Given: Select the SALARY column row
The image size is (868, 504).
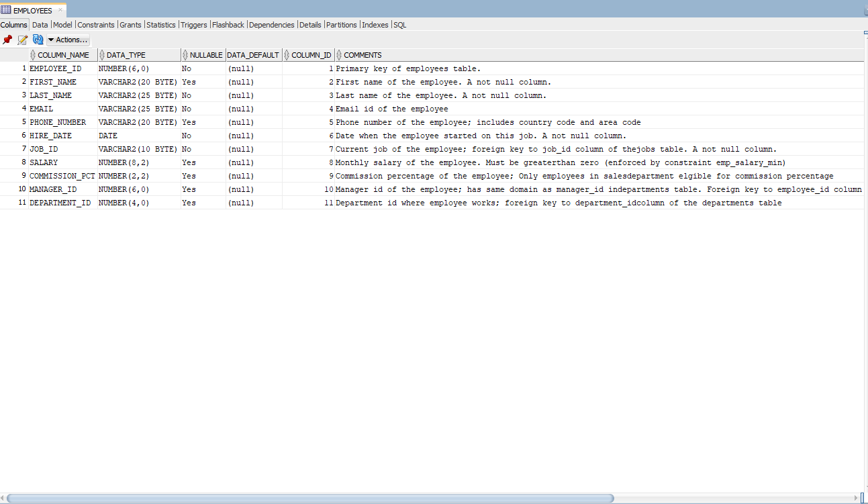Looking at the screenshot, I should [x=44, y=162].
